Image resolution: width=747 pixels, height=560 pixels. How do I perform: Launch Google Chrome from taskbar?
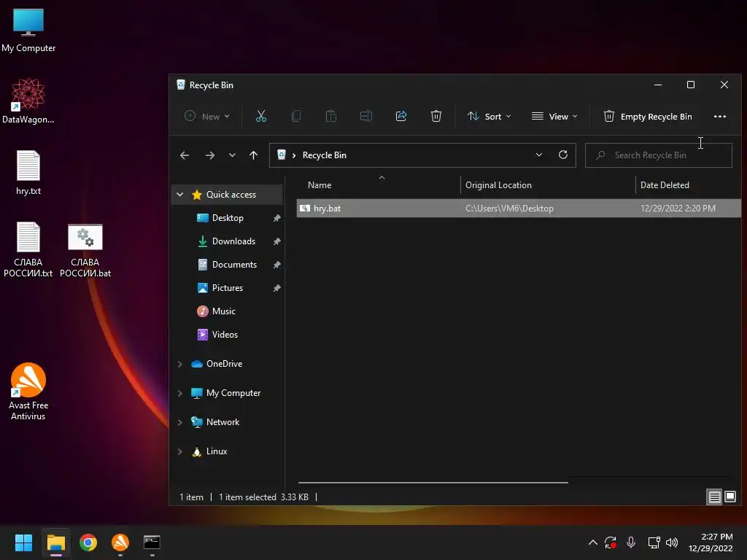88,542
